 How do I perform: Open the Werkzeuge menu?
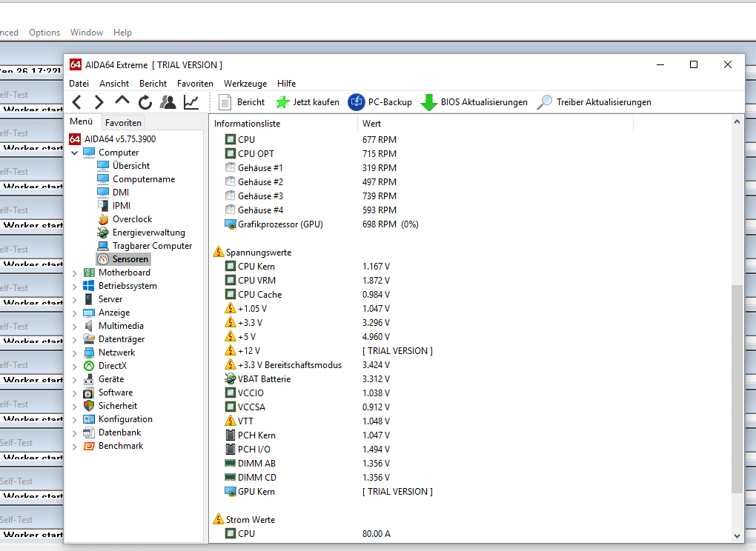pos(245,84)
